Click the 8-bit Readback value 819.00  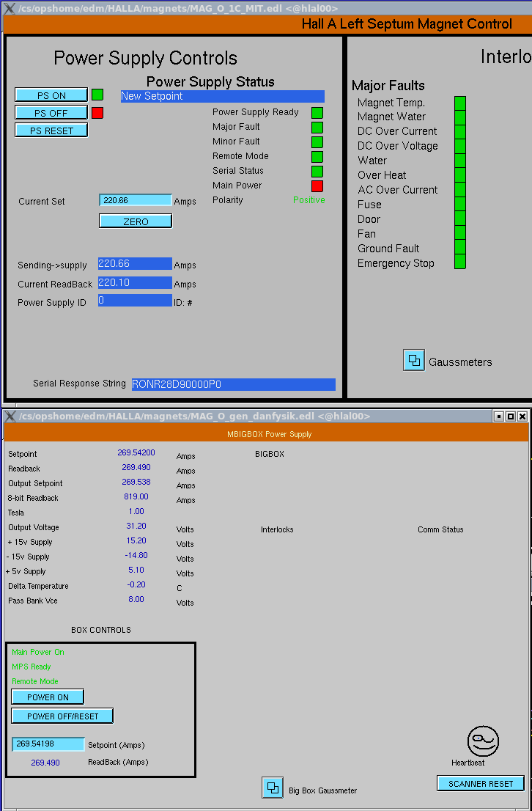pyautogui.click(x=136, y=496)
